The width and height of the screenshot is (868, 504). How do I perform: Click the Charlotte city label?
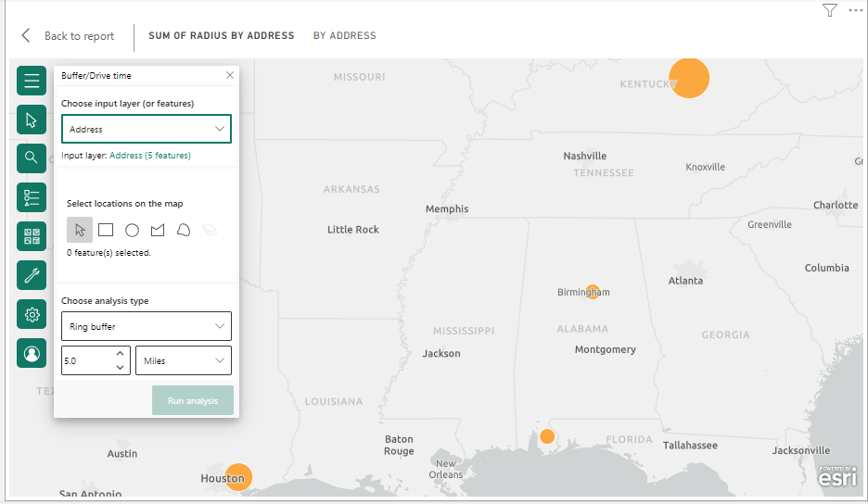[x=836, y=205]
